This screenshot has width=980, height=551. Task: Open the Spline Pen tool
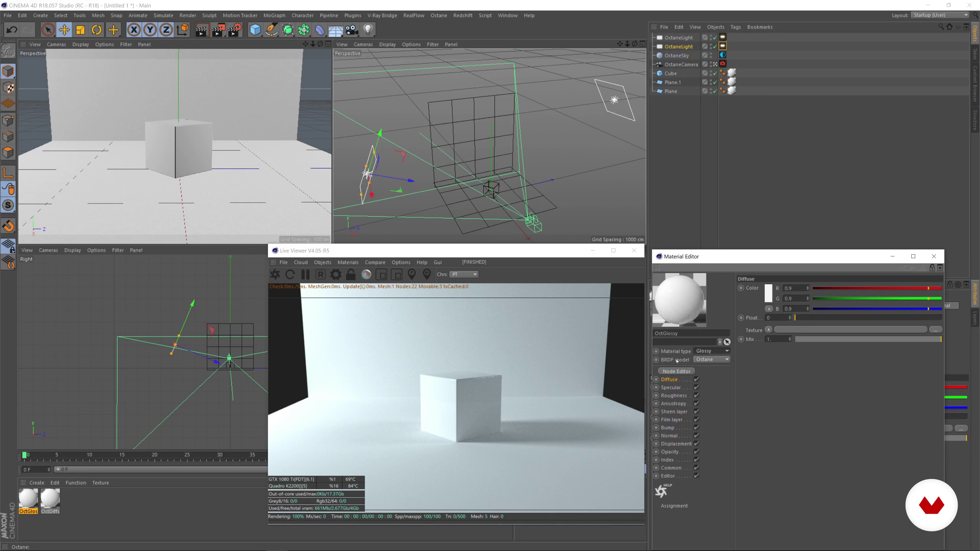[x=272, y=30]
